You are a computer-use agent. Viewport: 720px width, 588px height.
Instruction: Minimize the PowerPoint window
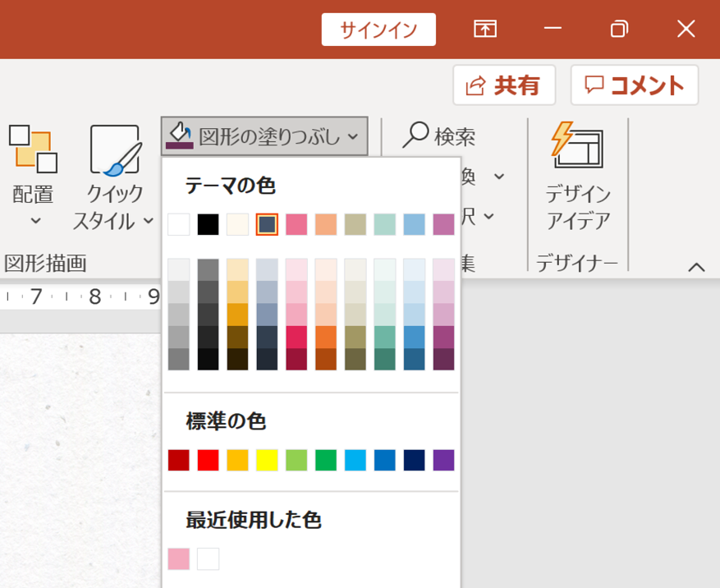tap(553, 29)
